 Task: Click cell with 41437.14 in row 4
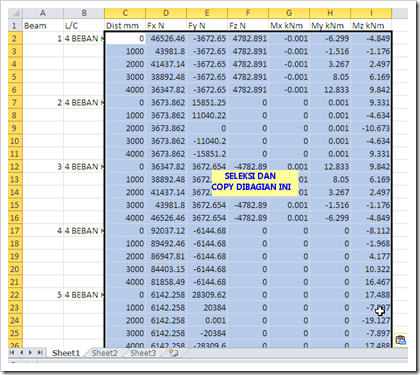point(166,64)
